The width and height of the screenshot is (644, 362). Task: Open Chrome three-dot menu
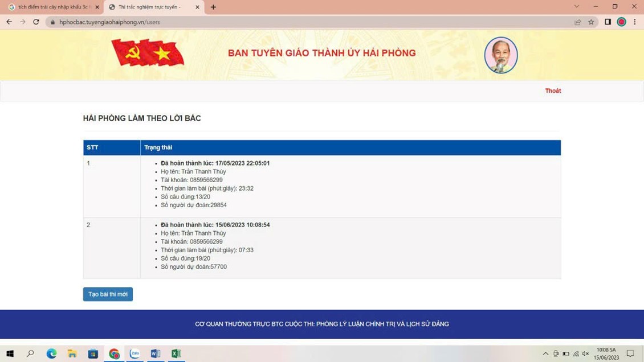(x=635, y=22)
